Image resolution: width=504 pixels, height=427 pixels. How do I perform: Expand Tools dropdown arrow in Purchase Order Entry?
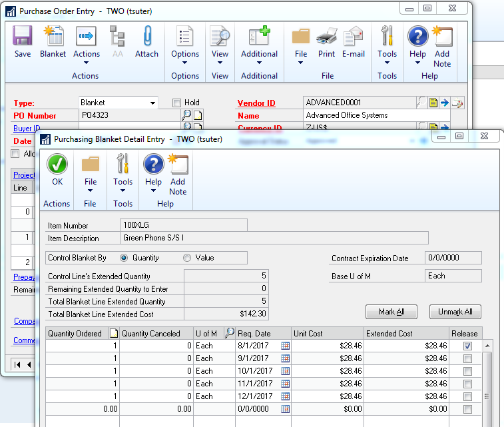coord(387,63)
